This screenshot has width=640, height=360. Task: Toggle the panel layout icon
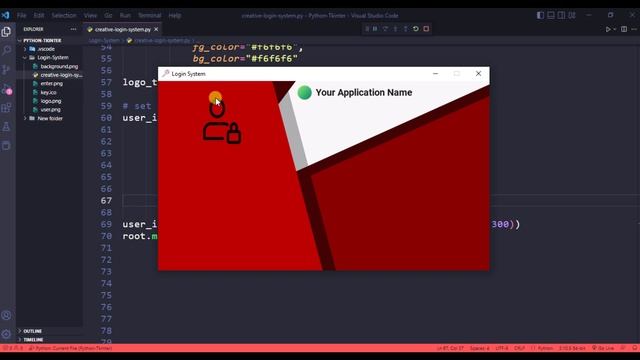click(x=551, y=16)
